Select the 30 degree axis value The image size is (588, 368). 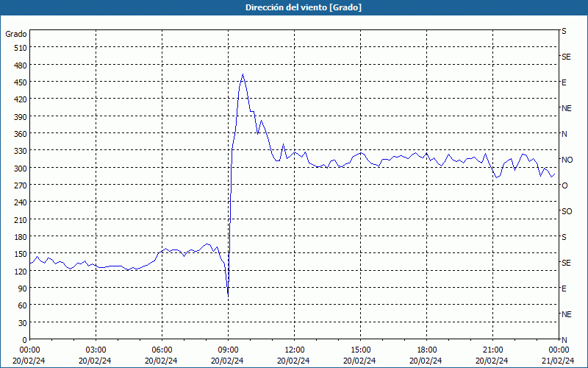pyautogui.click(x=23, y=323)
